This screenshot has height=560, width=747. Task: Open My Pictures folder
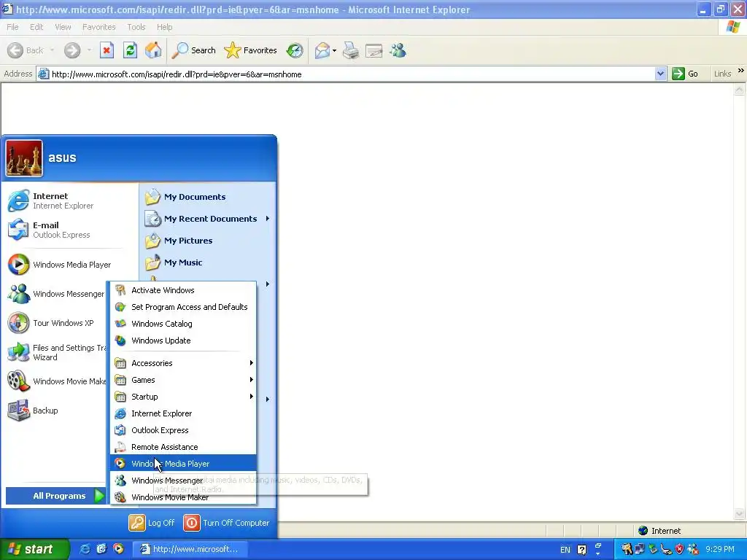click(x=208, y=241)
